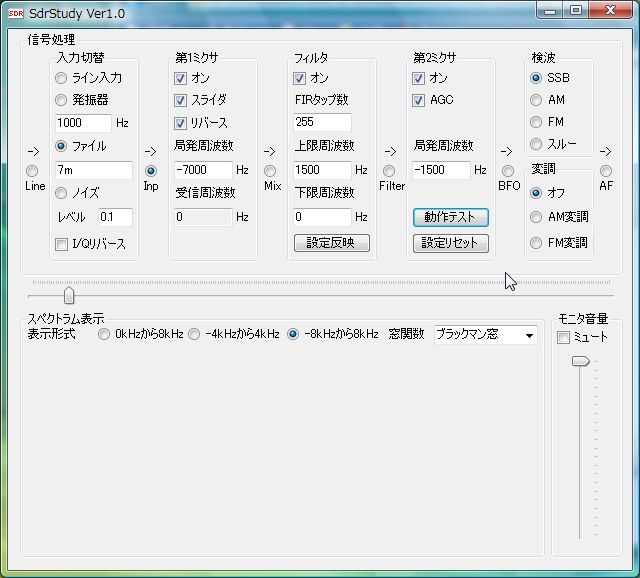This screenshot has height=578, width=640.
Task: Click the モニタ音量 volume slider thumb
Action: 580,361
